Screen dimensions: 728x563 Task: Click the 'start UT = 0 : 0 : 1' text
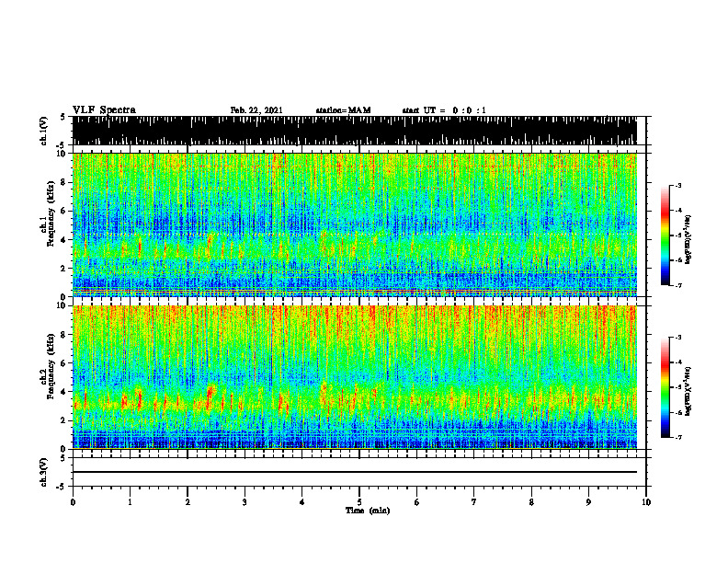(x=444, y=110)
